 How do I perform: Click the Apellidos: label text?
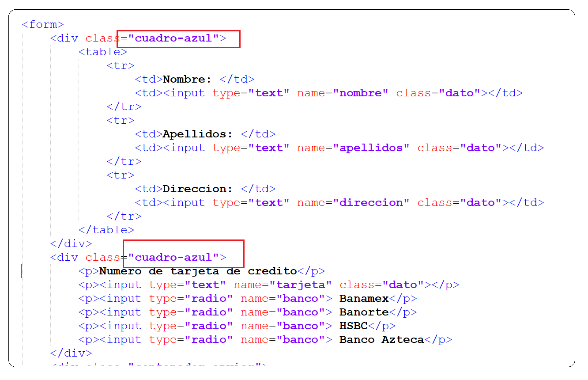(196, 134)
